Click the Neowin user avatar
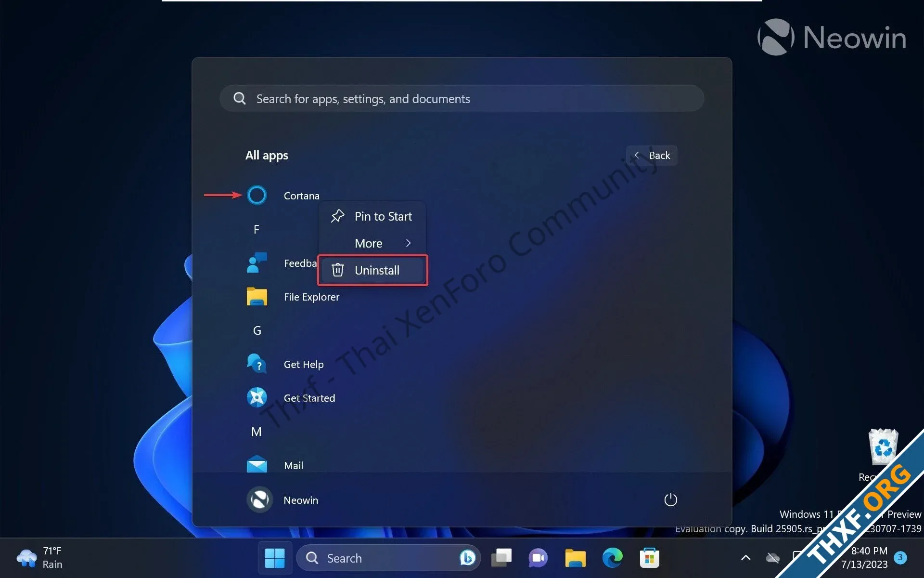Screen dimensions: 924x578 tap(259, 499)
